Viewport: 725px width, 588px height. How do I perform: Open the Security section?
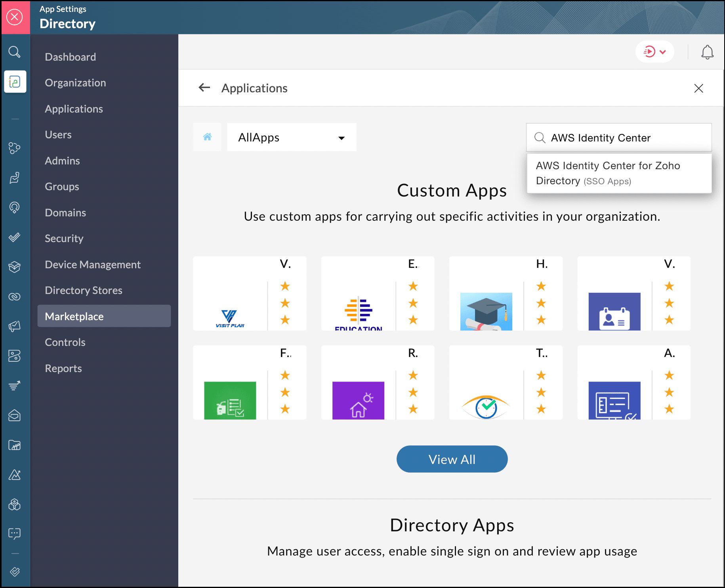[64, 239]
